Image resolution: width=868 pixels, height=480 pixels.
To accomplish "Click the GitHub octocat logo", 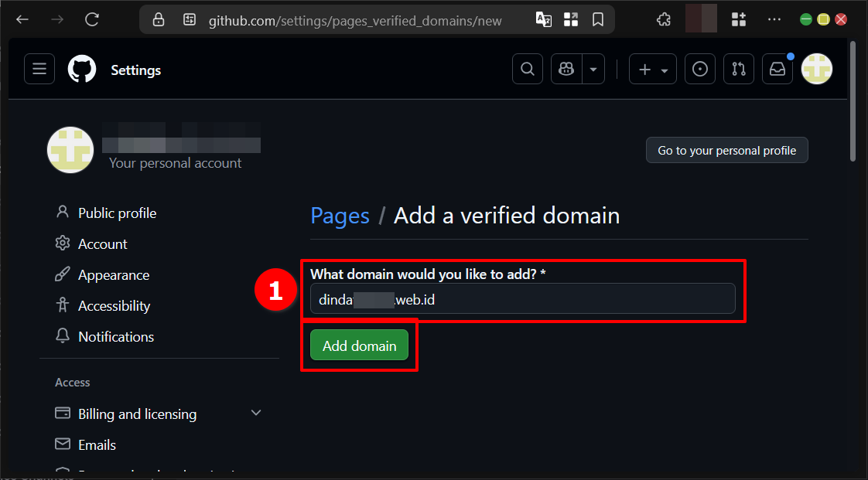I will (x=81, y=69).
